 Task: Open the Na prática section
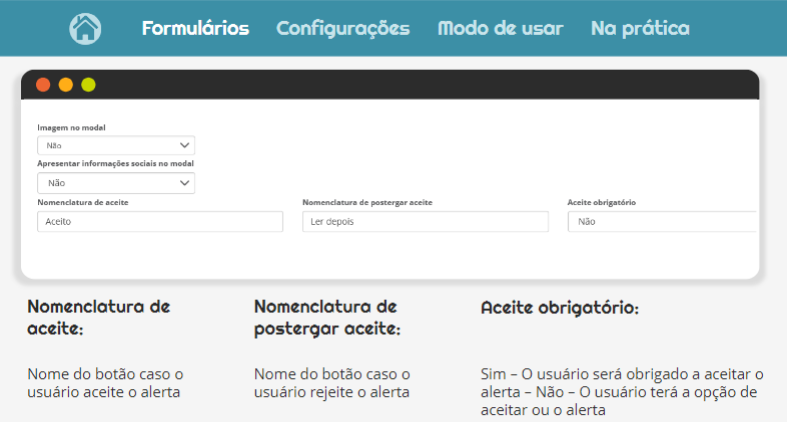tap(640, 29)
